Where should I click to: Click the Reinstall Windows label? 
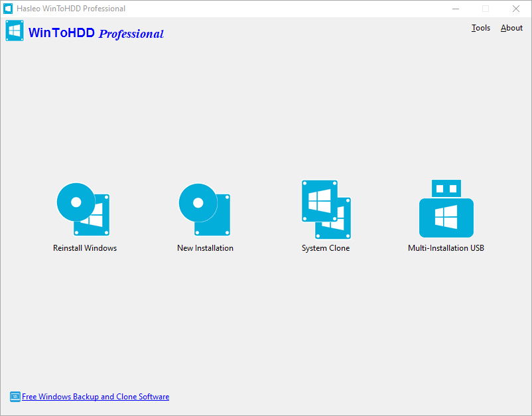point(85,248)
